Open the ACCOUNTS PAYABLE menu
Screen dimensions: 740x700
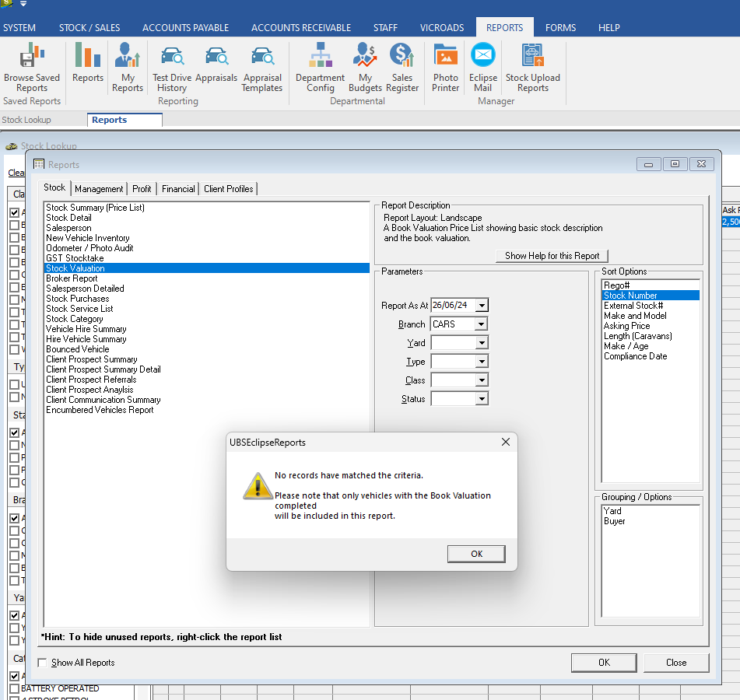coord(185,27)
